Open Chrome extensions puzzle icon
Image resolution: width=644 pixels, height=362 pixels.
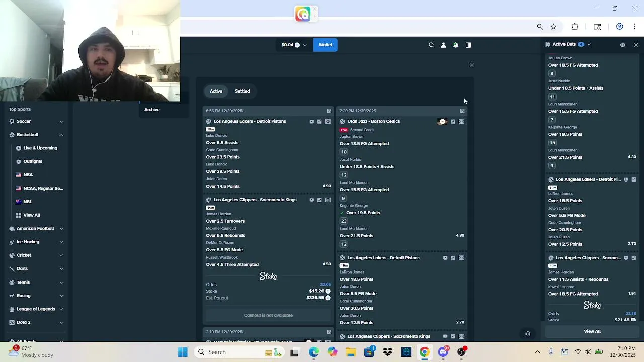pos(575,27)
